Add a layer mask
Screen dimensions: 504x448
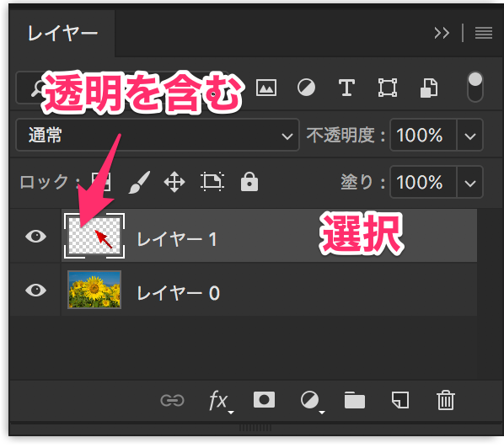pyautogui.click(x=264, y=400)
